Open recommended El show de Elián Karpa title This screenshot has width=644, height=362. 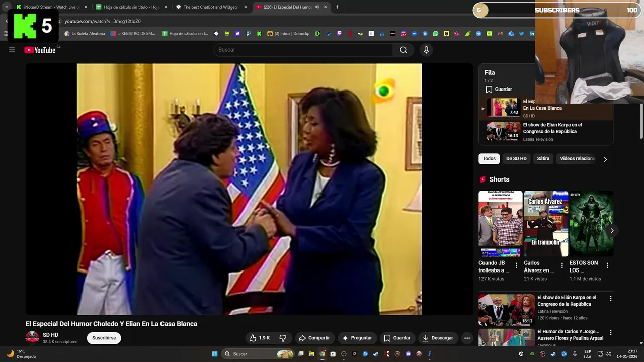(567, 301)
